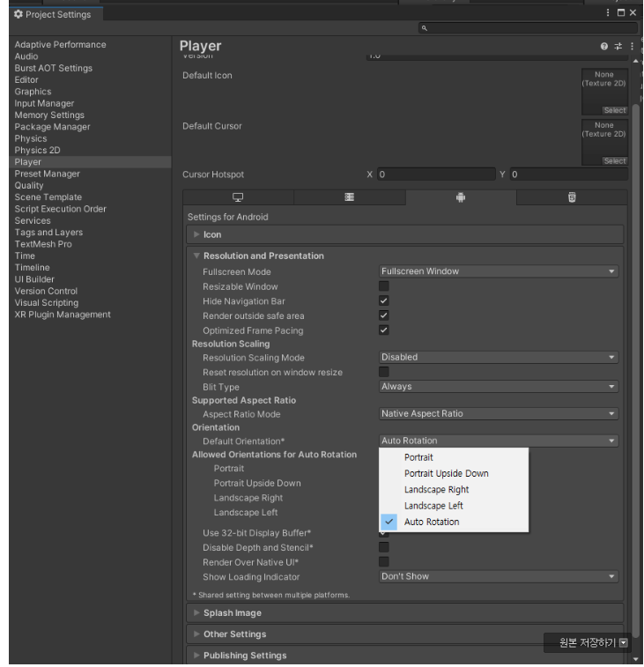Open the Show Loading Indicator dropdown
Viewport: 644px width, 667px height.
[x=499, y=577]
